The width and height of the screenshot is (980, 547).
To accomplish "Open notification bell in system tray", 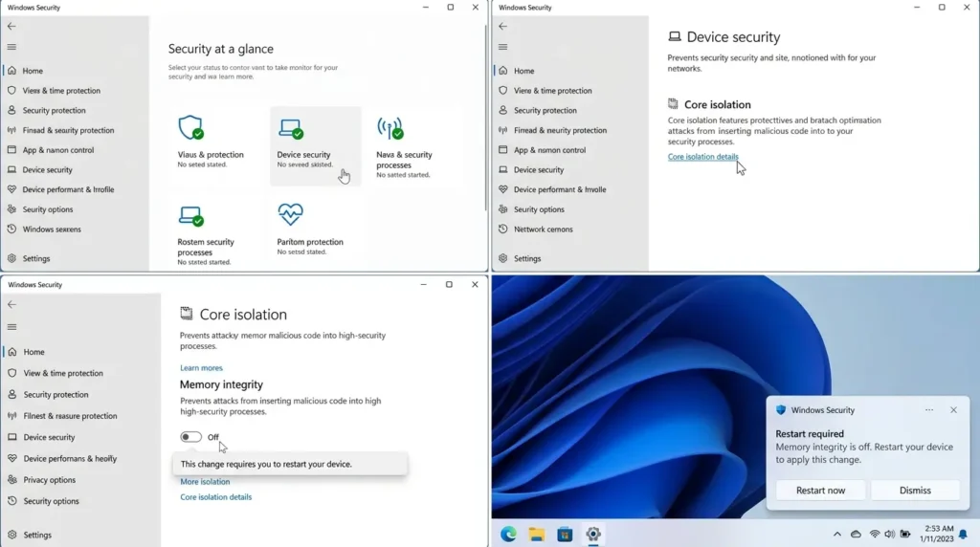I will tap(963, 534).
